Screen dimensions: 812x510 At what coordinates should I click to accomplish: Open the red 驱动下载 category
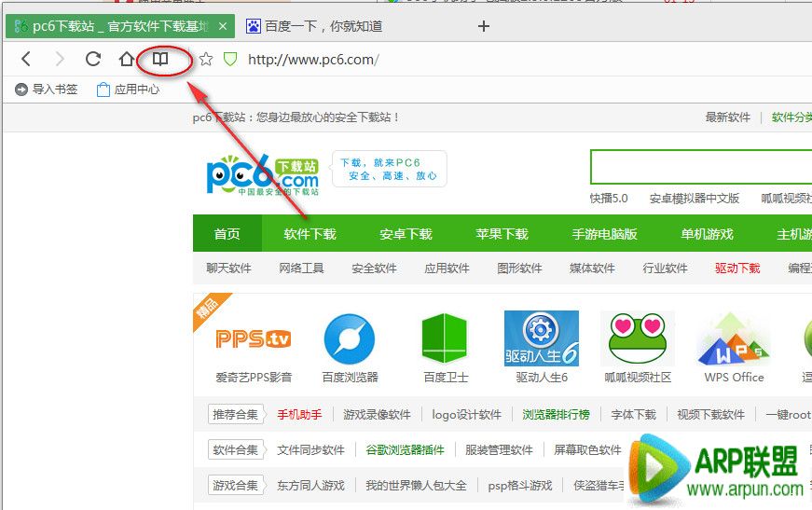click(737, 269)
